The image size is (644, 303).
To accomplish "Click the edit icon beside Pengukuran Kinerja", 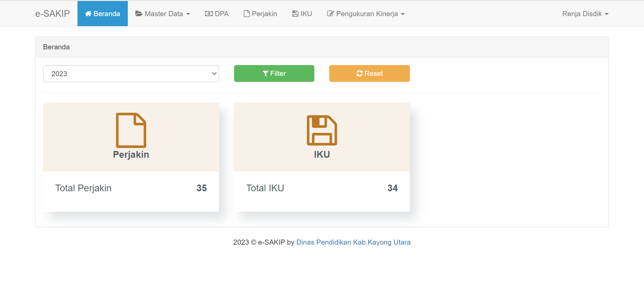I will tap(330, 14).
